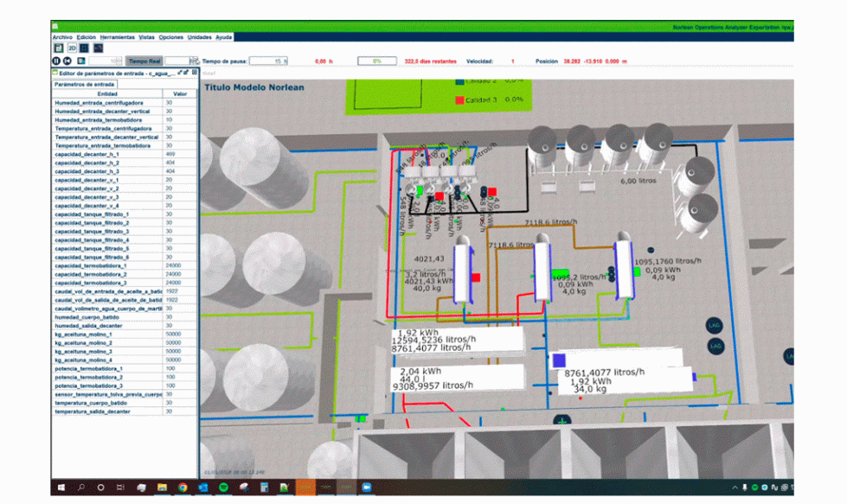847x504 pixels.
Task: Select the kg_aceituna_molino_4 row
Action: 125,360
